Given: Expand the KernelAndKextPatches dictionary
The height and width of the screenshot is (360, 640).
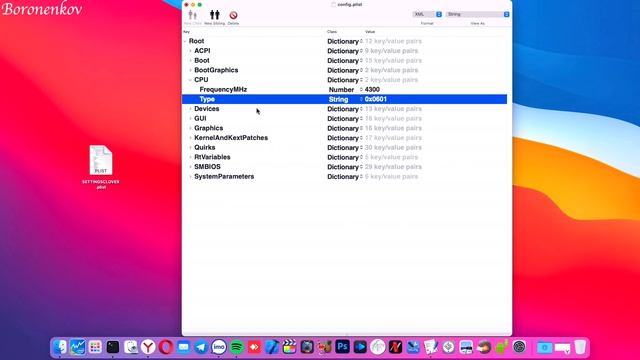Looking at the screenshot, I should pos(190,138).
